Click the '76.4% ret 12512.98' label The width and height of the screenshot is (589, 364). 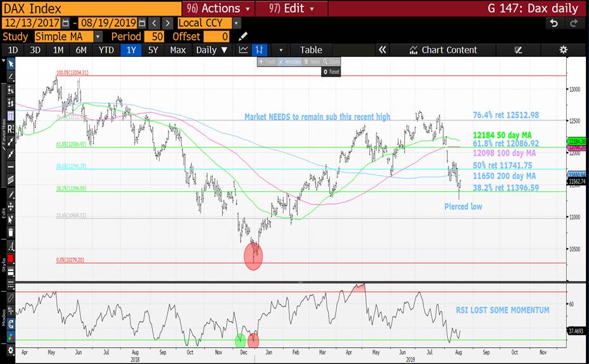pos(505,115)
